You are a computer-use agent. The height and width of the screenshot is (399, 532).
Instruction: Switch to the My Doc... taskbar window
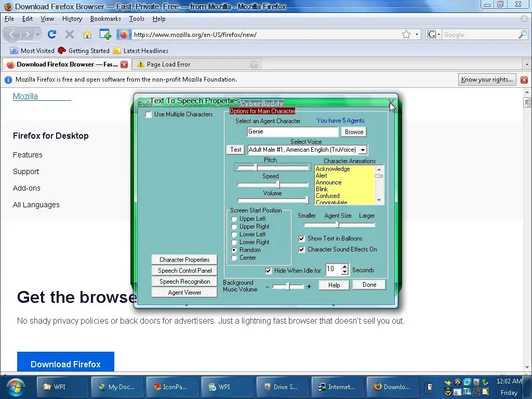(116, 387)
